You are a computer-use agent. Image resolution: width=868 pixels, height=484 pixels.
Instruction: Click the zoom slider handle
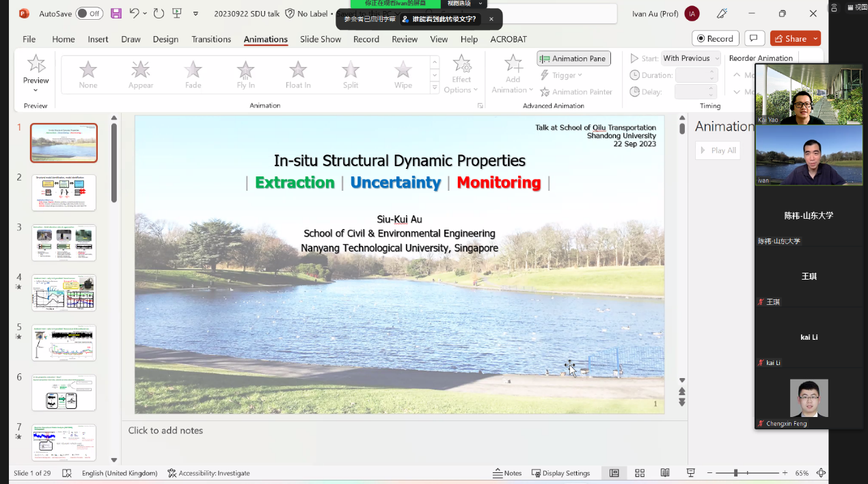click(x=736, y=473)
